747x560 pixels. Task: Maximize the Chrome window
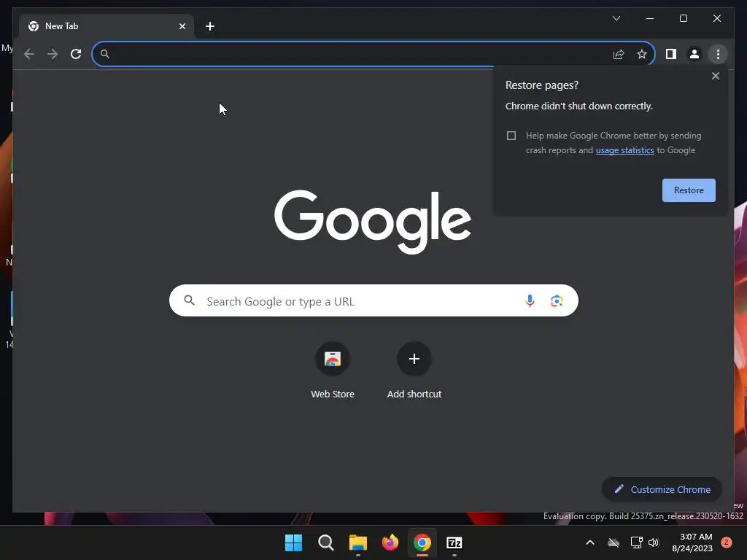[x=683, y=18]
